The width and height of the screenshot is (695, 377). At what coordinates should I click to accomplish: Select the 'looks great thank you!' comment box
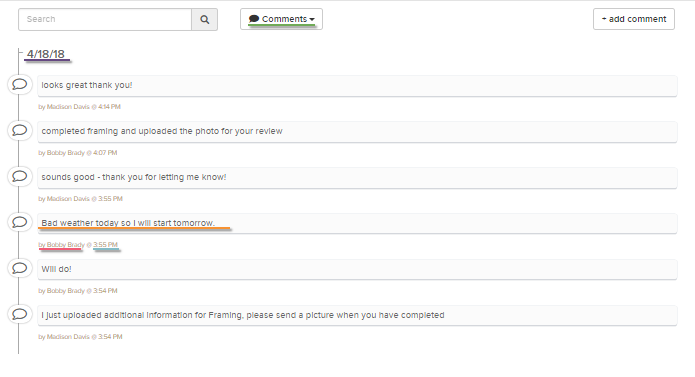pyautogui.click(x=357, y=86)
